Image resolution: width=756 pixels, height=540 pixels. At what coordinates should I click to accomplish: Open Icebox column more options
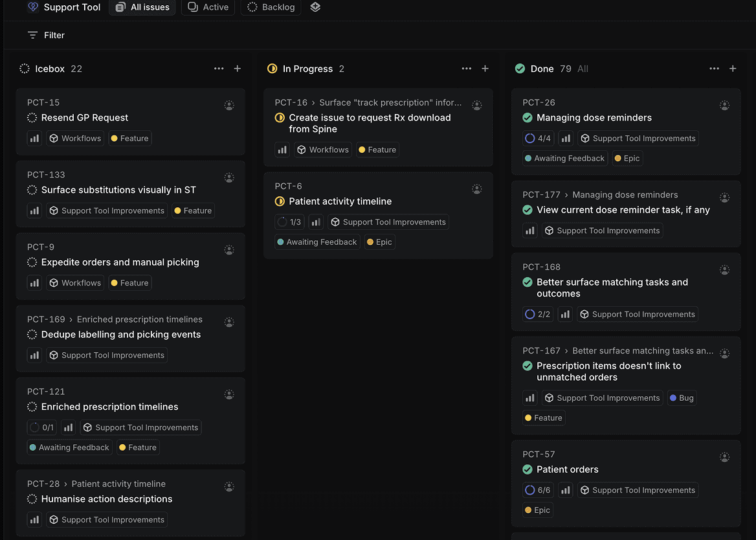219,69
